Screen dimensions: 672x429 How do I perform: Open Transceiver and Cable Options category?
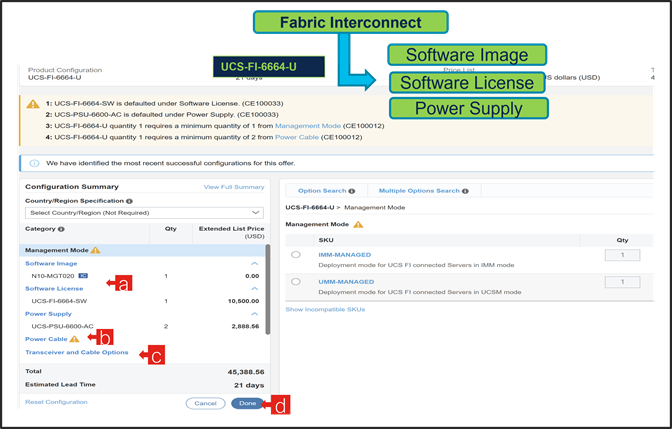77,352
